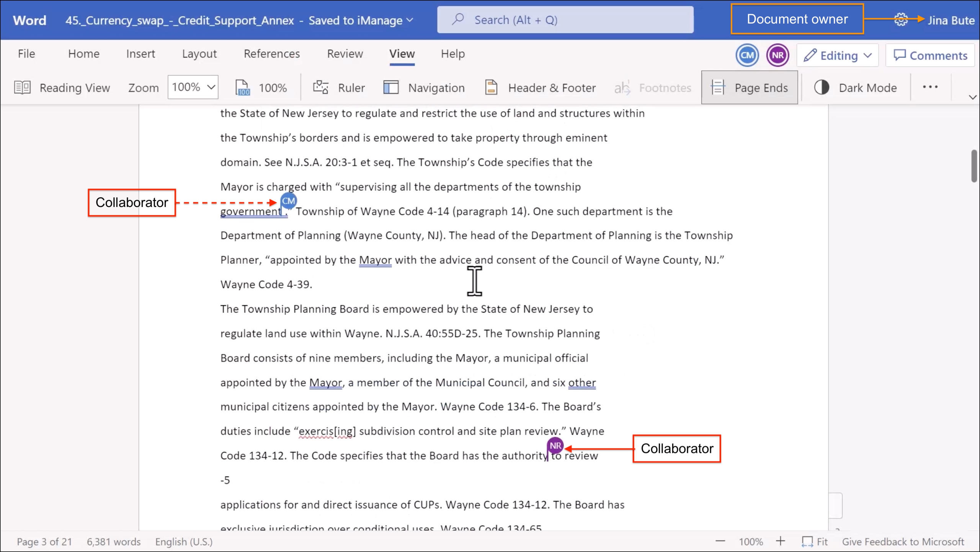Screen dimensions: 980x552
Task: Zoom in using the plus control
Action: point(781,541)
